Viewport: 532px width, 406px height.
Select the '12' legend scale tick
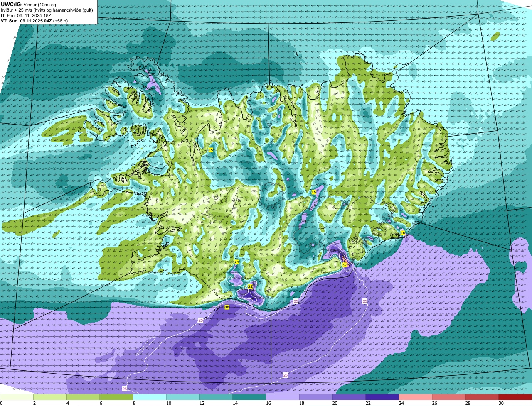[202, 403]
